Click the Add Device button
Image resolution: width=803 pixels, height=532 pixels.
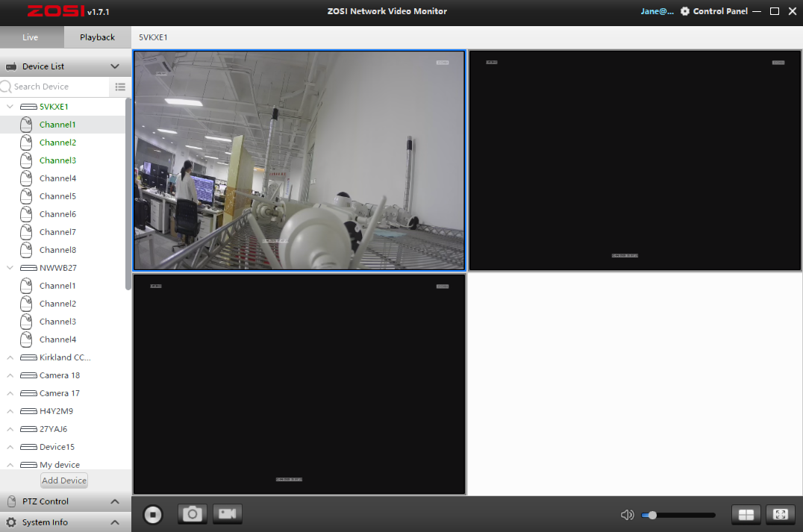tap(64, 481)
